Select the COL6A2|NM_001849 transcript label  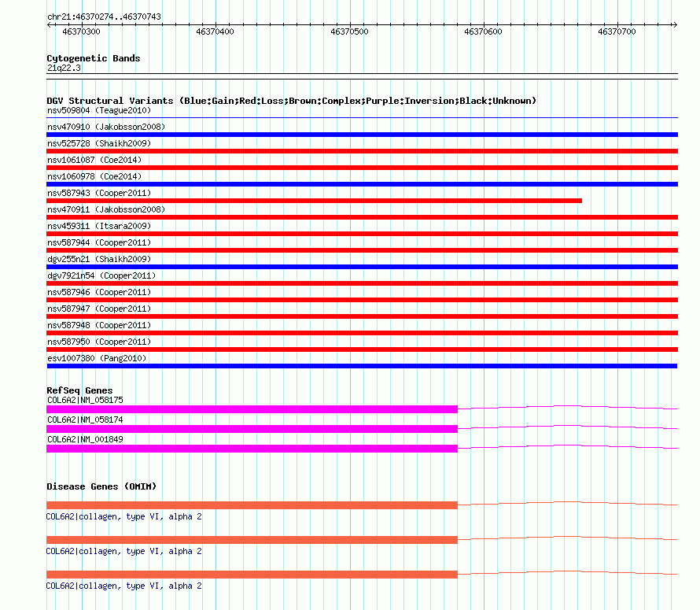pyautogui.click(x=85, y=439)
